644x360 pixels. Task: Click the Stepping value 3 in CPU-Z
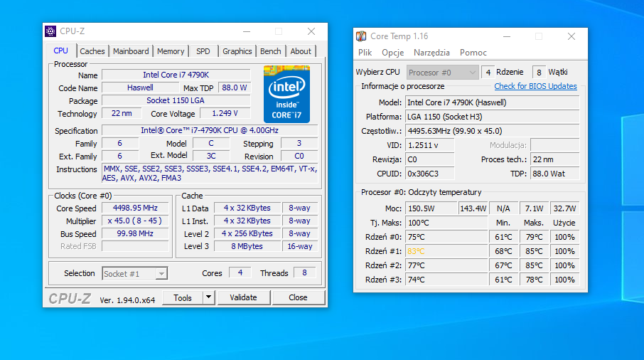[x=299, y=143]
